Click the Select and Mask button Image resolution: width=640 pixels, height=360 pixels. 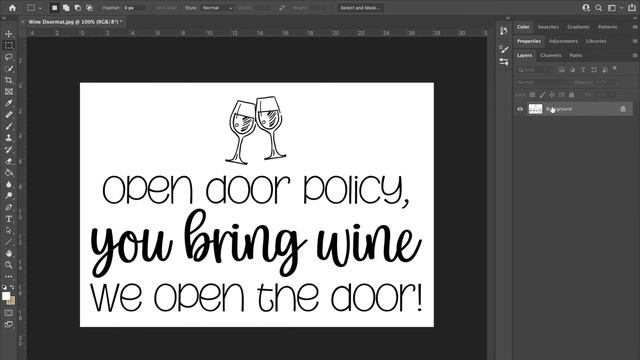[360, 8]
